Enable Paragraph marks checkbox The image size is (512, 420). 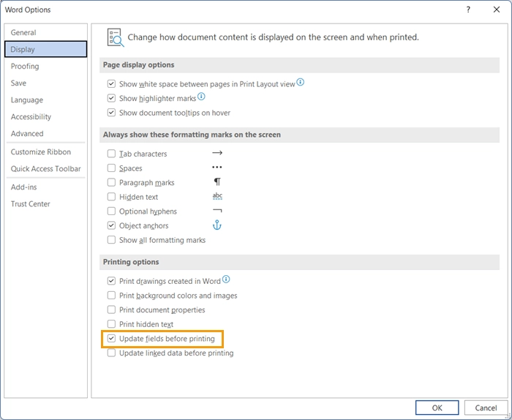[111, 182]
